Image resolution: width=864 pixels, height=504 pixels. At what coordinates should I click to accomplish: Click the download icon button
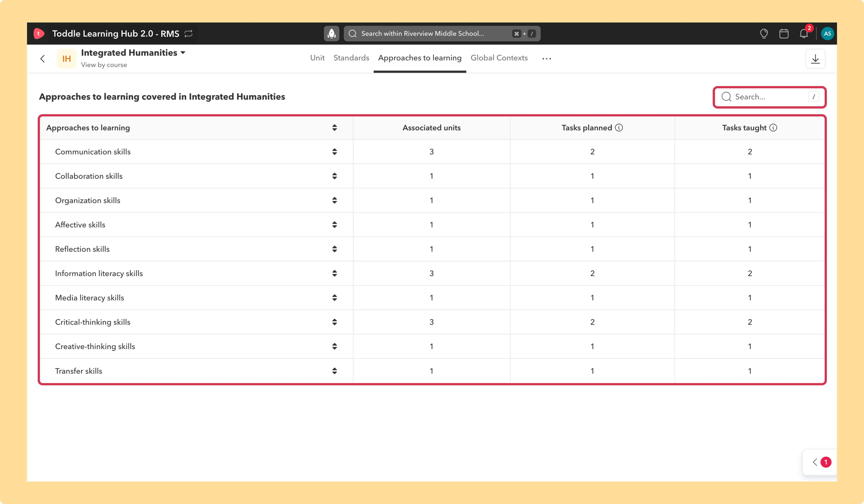(815, 59)
